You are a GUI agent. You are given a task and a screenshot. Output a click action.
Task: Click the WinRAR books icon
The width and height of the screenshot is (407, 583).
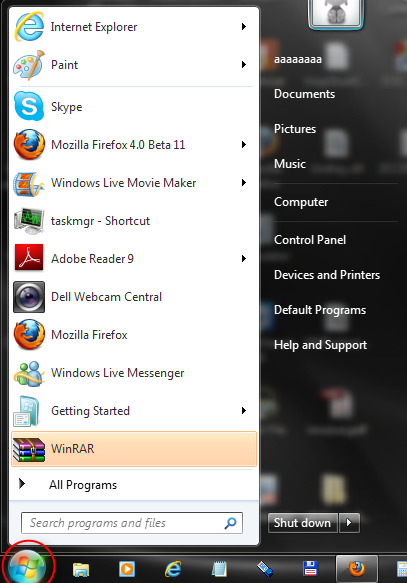tap(29, 449)
